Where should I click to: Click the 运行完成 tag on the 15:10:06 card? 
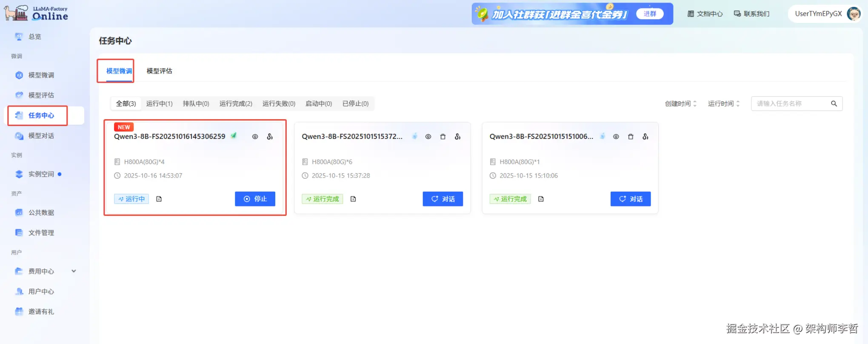tap(510, 199)
